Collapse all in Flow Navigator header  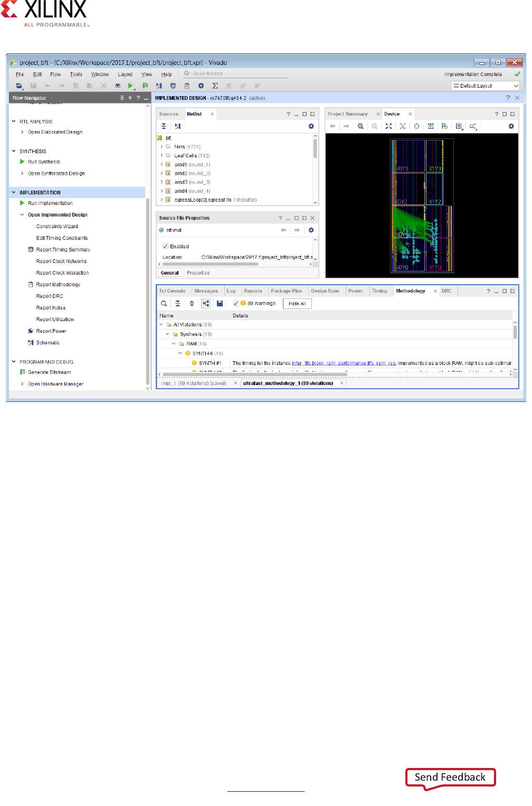click(122, 98)
